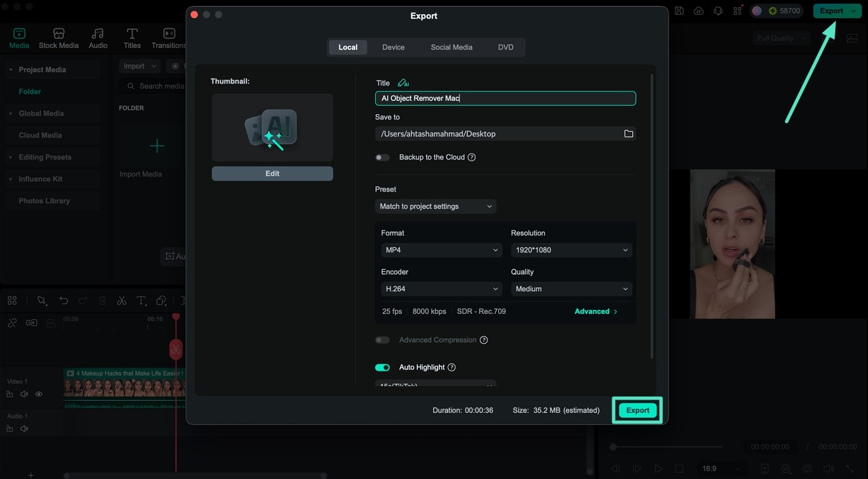Screen dimensions: 868x479
Task: Open cloud upload from the top toolbar
Action: click(x=698, y=11)
